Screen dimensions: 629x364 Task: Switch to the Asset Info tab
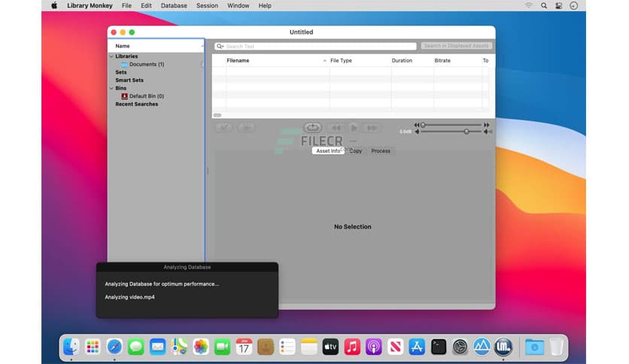[x=328, y=150]
